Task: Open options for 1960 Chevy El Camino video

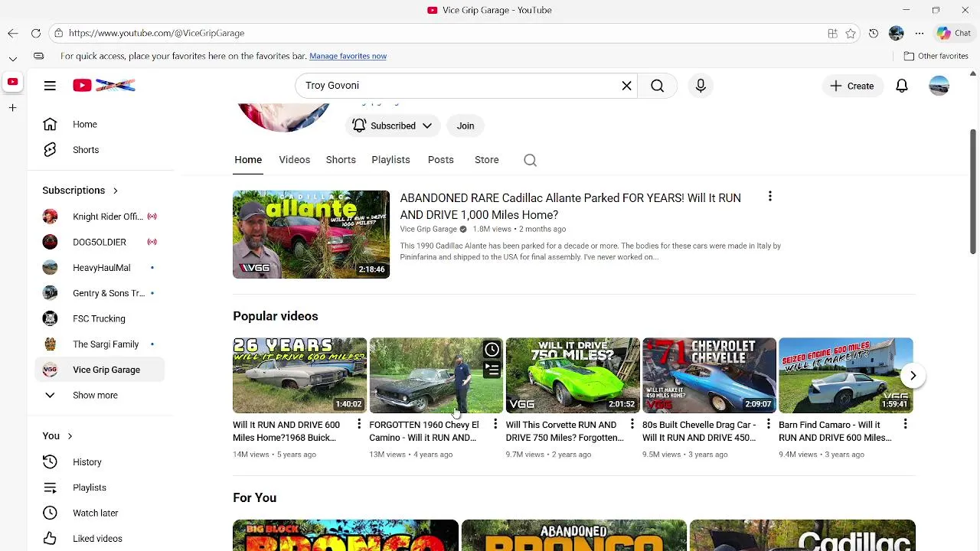Action: point(495,424)
